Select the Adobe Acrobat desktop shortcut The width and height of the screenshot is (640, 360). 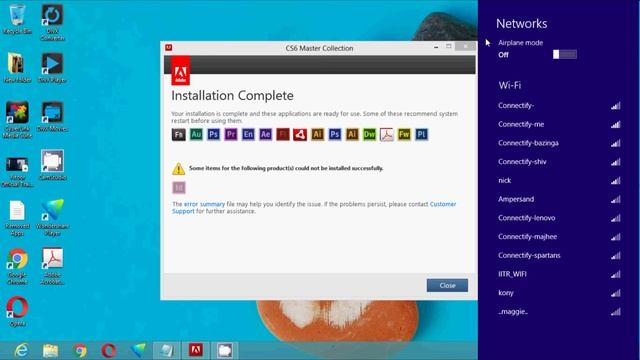tap(52, 266)
